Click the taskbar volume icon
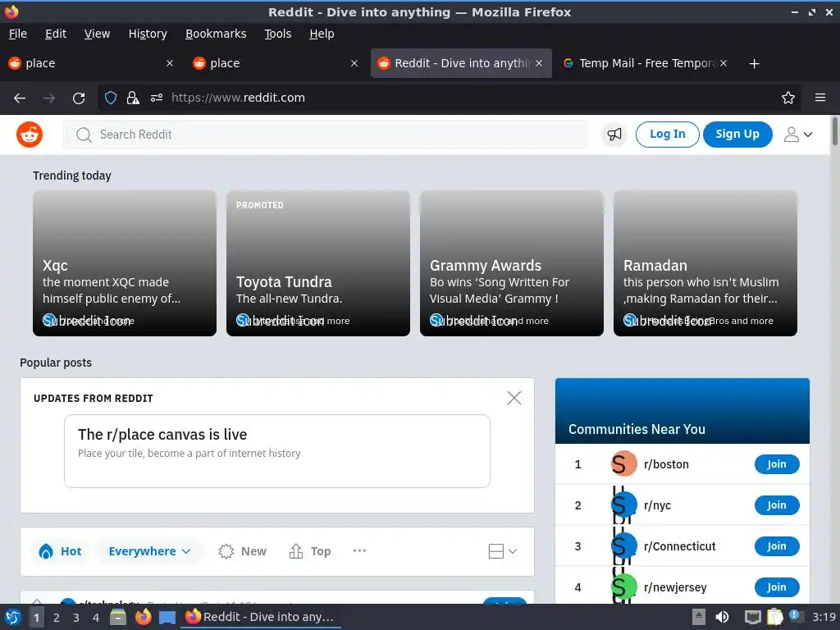840x630 pixels. pyautogui.click(x=722, y=617)
